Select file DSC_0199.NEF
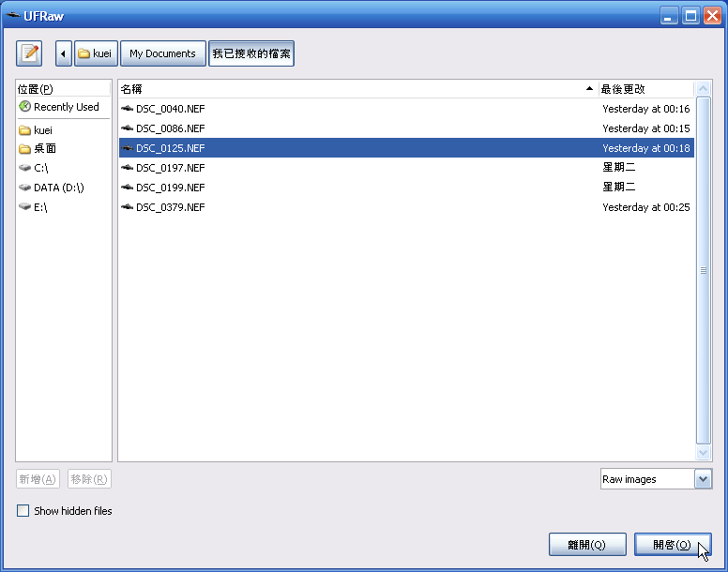Image resolution: width=728 pixels, height=572 pixels. [406, 188]
